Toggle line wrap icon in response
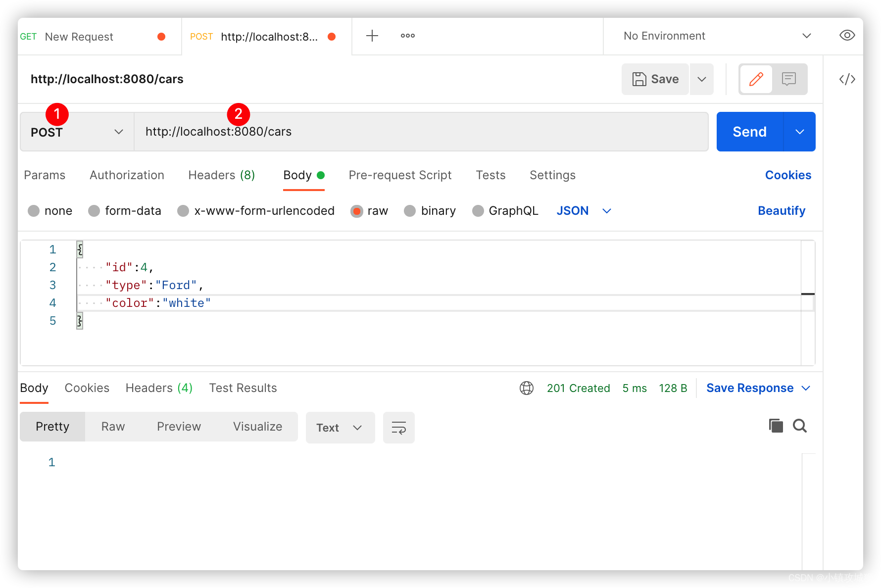The height and width of the screenshot is (588, 881). (398, 428)
